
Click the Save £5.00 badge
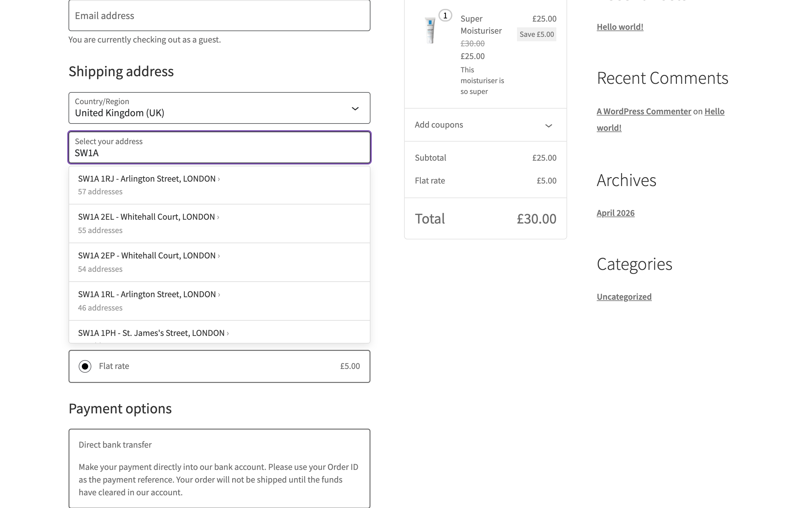(x=537, y=34)
